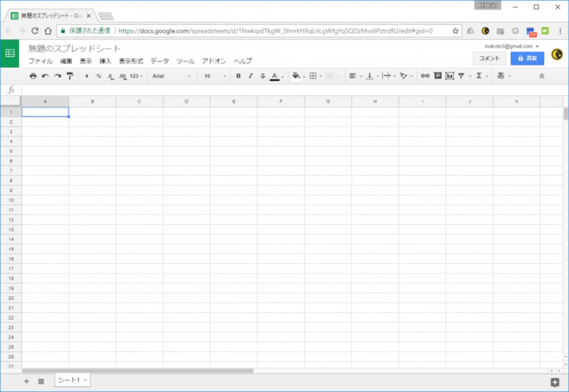Close the 無題のスプレッドシート browser tab
This screenshot has width=569, height=392.
coord(89,16)
